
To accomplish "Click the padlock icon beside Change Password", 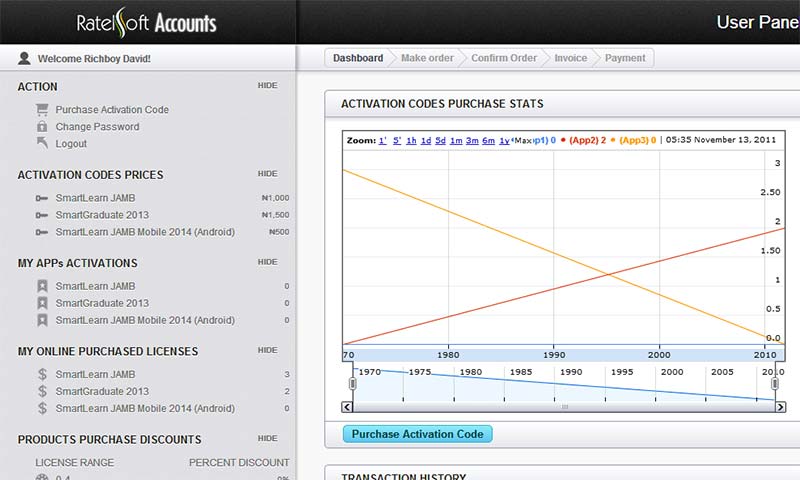I will pyautogui.click(x=42, y=127).
